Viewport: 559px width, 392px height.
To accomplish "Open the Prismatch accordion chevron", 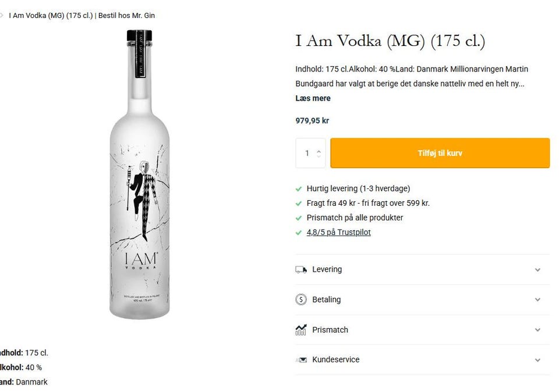I will (x=537, y=330).
